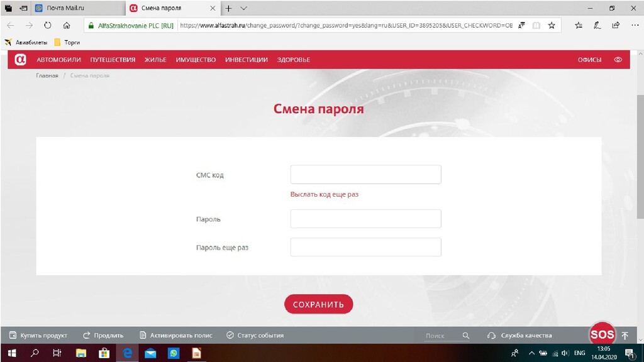Screen dimensions: 644x362
Task: Toggle the accessibility eye icon in red header
Action: pos(618,60)
